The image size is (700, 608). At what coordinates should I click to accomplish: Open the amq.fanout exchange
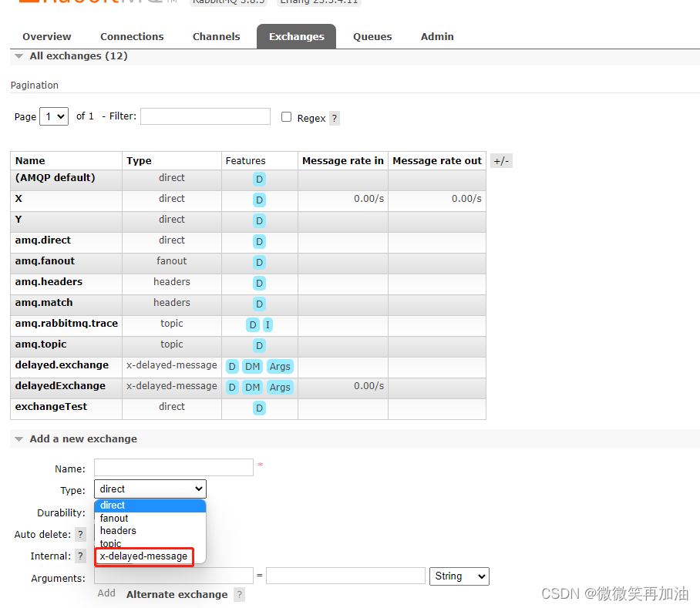pyautogui.click(x=45, y=261)
